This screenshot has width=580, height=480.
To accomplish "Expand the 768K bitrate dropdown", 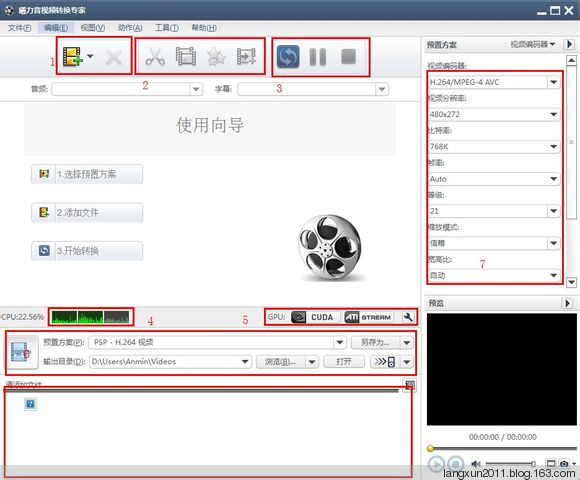I will (x=553, y=146).
